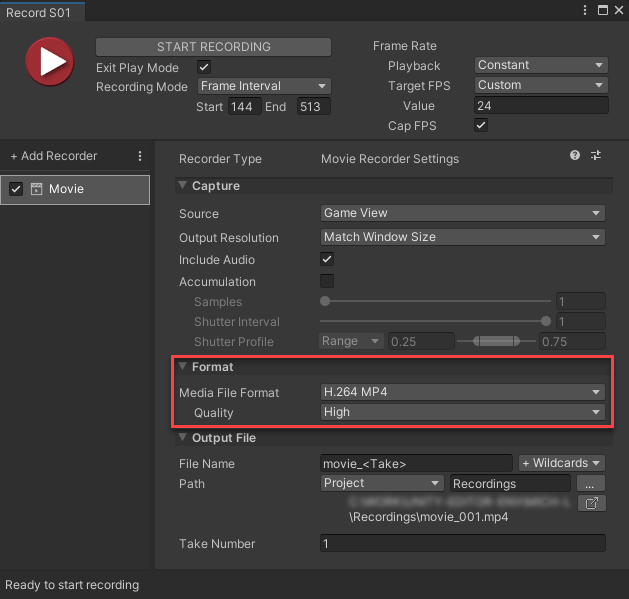Reveal the output folder in explorer

click(592, 503)
